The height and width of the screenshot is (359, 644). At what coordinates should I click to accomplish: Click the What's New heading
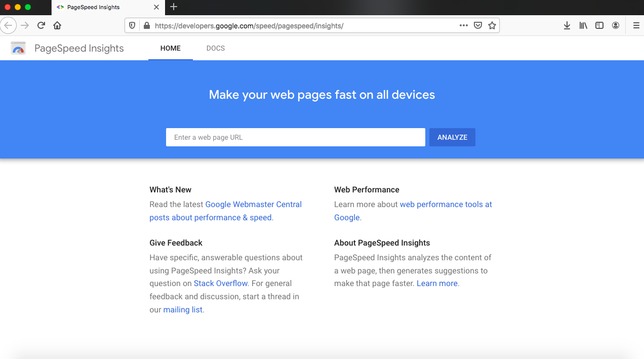[x=170, y=190]
